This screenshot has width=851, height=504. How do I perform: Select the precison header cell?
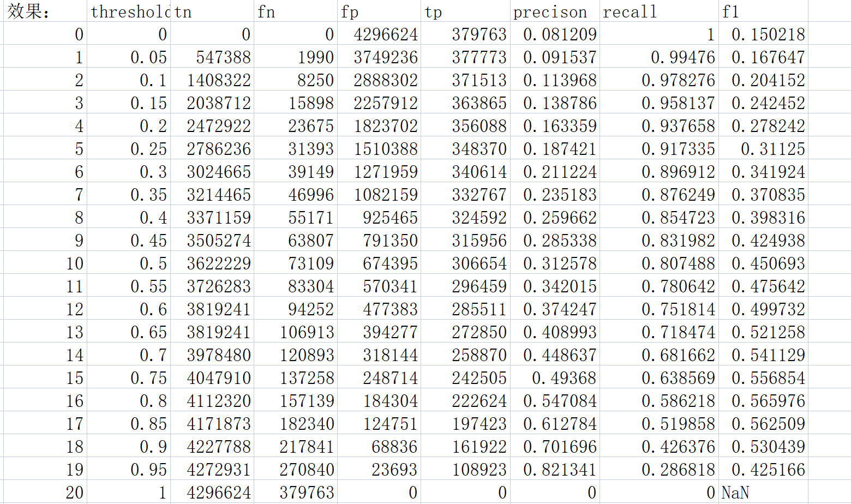click(555, 11)
